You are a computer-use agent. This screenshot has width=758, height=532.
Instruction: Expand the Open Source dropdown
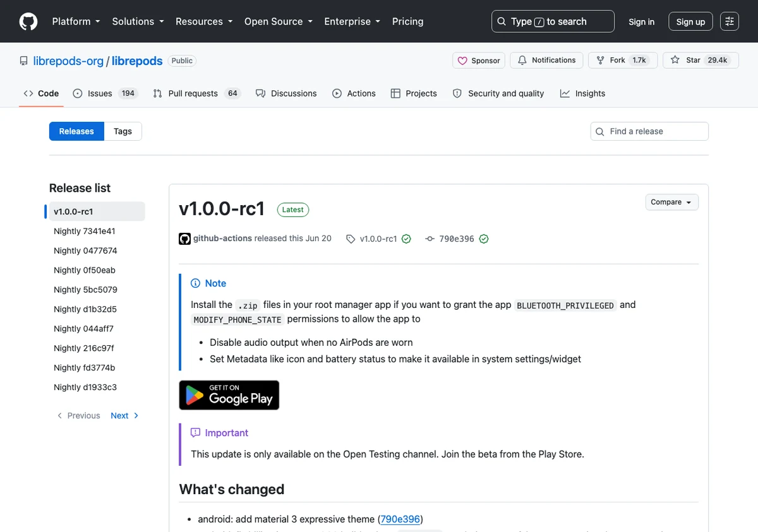pyautogui.click(x=279, y=21)
